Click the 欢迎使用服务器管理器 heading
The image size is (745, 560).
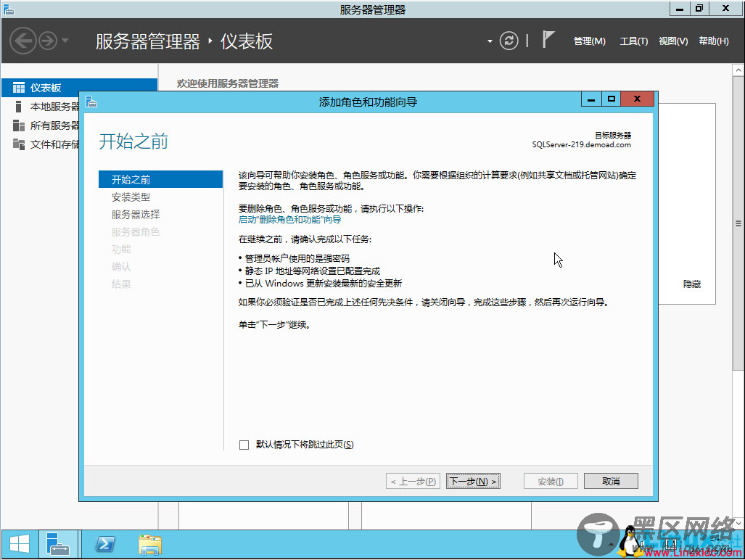[228, 83]
